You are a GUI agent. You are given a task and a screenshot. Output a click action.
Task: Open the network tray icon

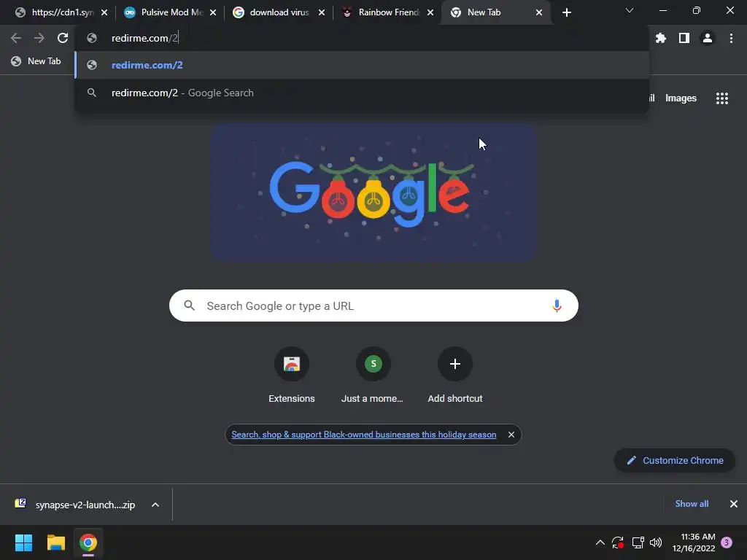pyautogui.click(x=638, y=542)
